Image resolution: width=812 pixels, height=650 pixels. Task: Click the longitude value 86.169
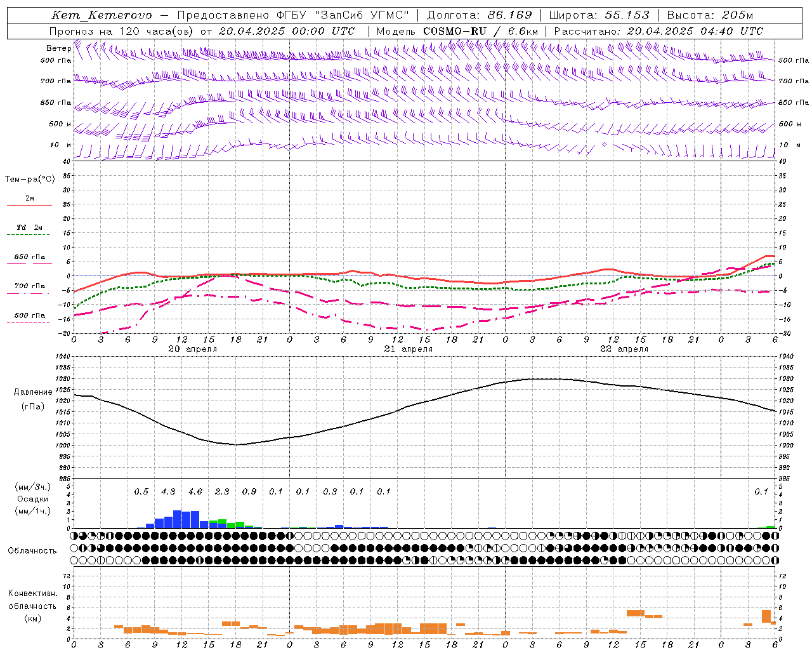[x=509, y=15]
